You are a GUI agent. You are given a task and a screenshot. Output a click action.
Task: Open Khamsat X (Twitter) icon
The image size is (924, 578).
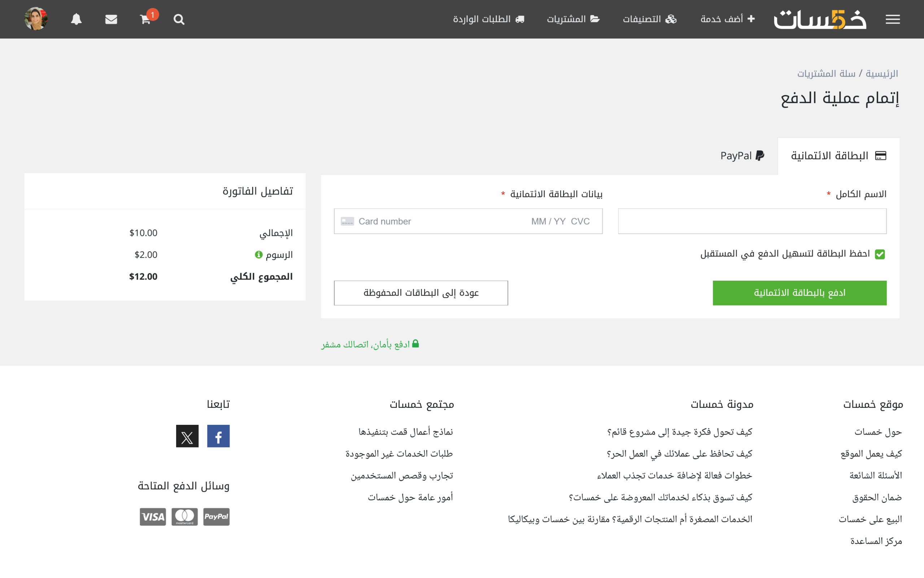(187, 436)
